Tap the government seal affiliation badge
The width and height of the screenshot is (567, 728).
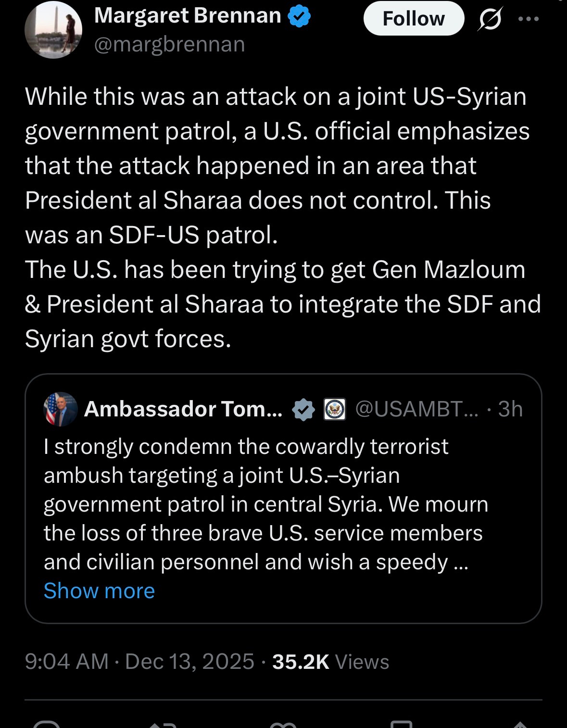click(x=335, y=410)
